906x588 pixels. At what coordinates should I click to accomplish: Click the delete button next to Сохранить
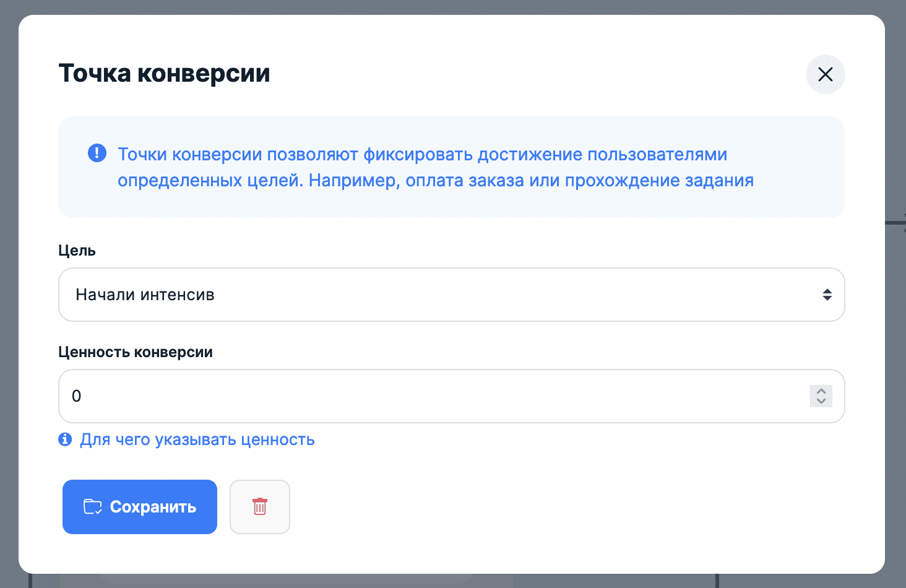coord(259,506)
